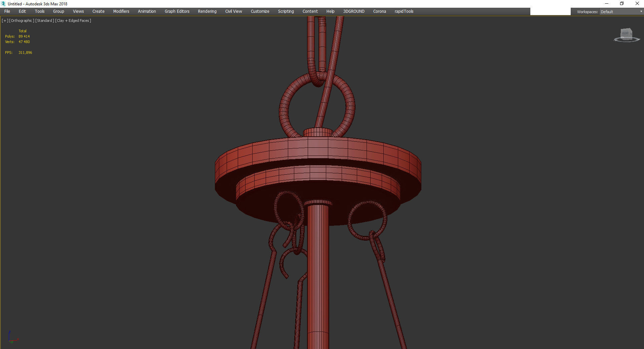Open the Rendering menu
Image resolution: width=644 pixels, height=349 pixels.
[207, 11]
